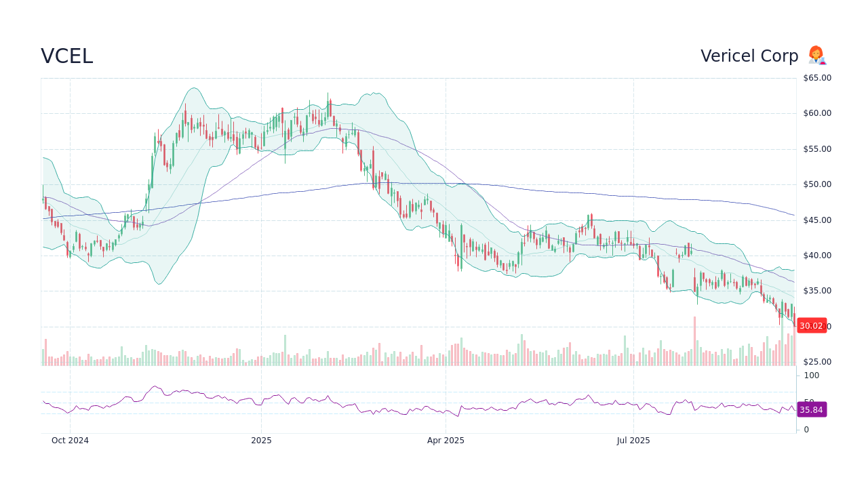Select the VCEL ticker heading
The height and width of the screenshot is (488, 868).
[67, 56]
